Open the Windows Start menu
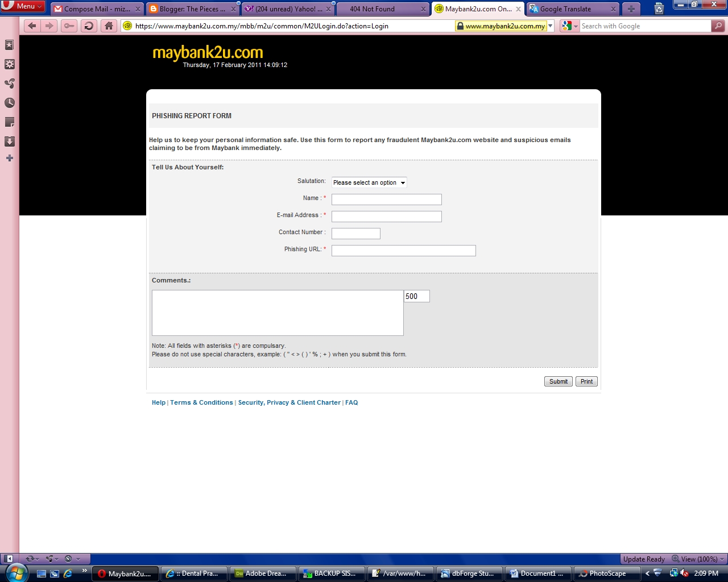The width and height of the screenshot is (728, 582). click(x=15, y=573)
